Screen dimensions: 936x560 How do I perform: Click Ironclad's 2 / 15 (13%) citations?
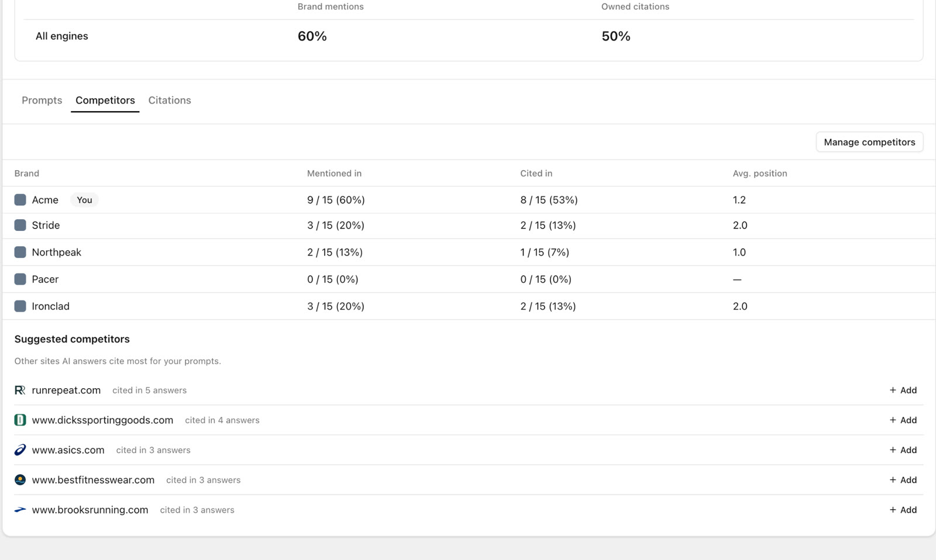click(x=548, y=306)
